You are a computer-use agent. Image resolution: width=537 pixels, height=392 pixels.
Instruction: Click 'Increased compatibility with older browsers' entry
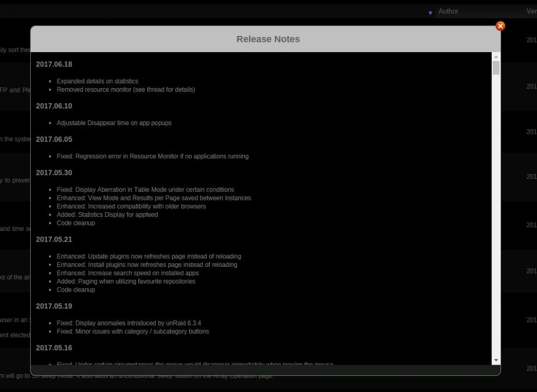(x=132, y=206)
